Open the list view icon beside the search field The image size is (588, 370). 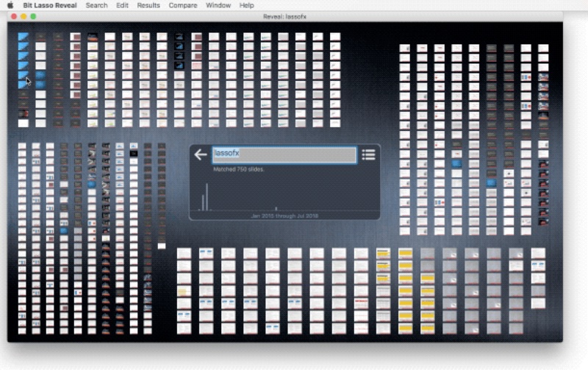pos(368,154)
